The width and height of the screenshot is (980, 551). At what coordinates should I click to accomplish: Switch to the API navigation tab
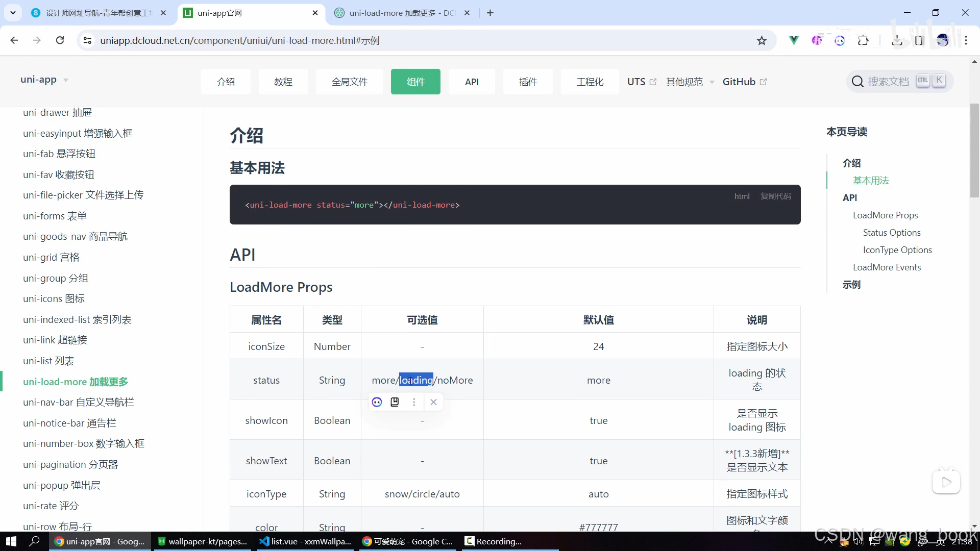(472, 82)
